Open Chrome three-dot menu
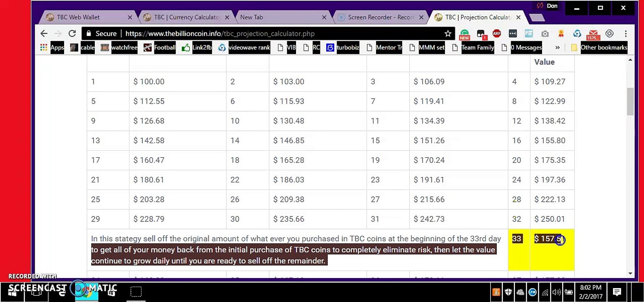The image size is (644, 302). click(626, 34)
